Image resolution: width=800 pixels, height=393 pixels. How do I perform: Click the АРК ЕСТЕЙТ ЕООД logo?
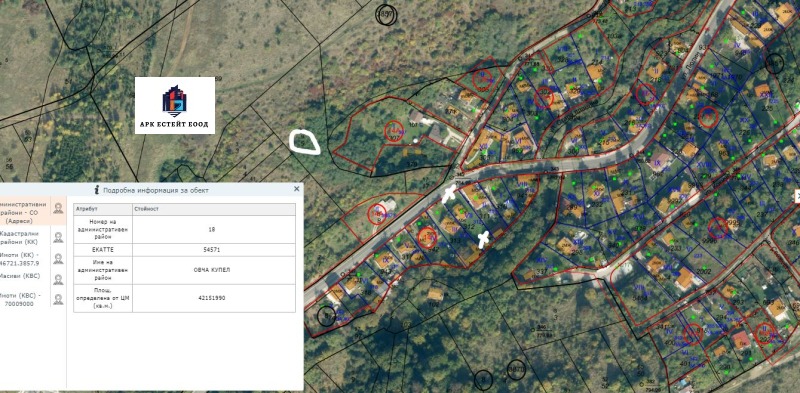click(175, 106)
